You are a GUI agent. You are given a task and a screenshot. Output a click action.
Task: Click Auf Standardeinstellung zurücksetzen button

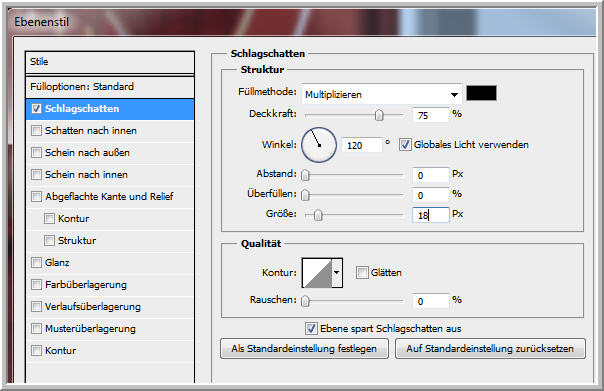tap(490, 349)
